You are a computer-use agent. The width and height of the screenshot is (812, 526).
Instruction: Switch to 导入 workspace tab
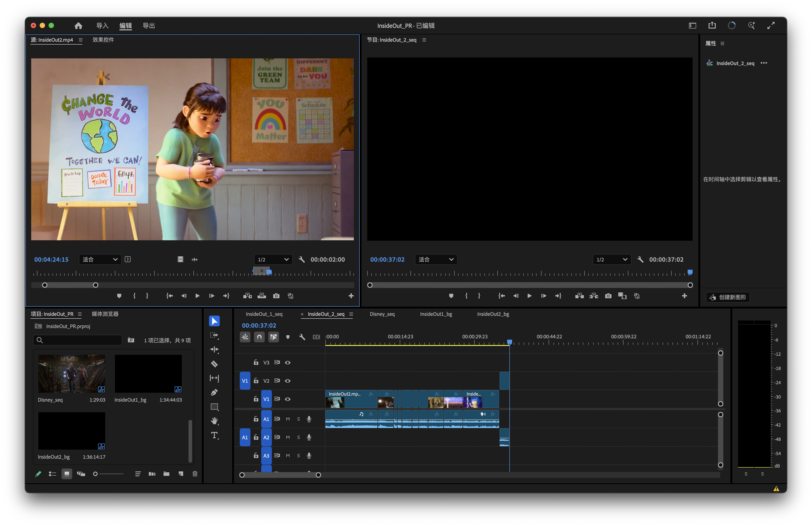pyautogui.click(x=102, y=26)
